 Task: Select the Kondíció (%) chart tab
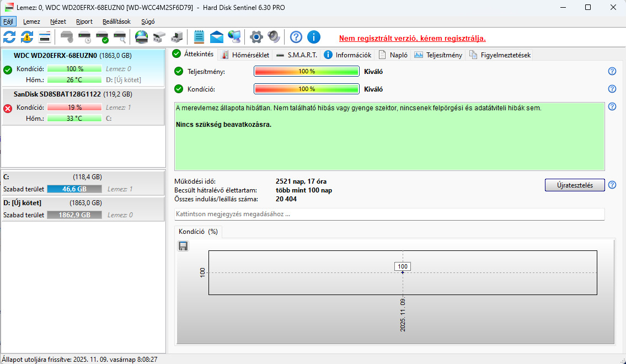click(x=199, y=232)
